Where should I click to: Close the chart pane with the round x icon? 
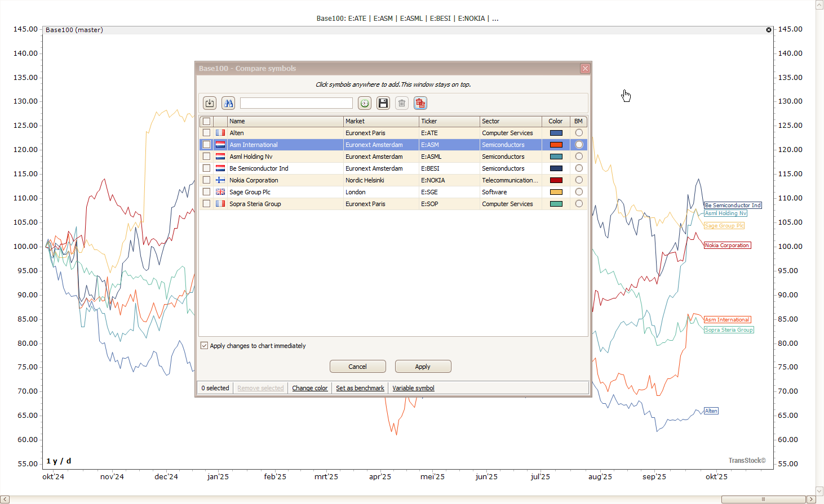[768, 30]
